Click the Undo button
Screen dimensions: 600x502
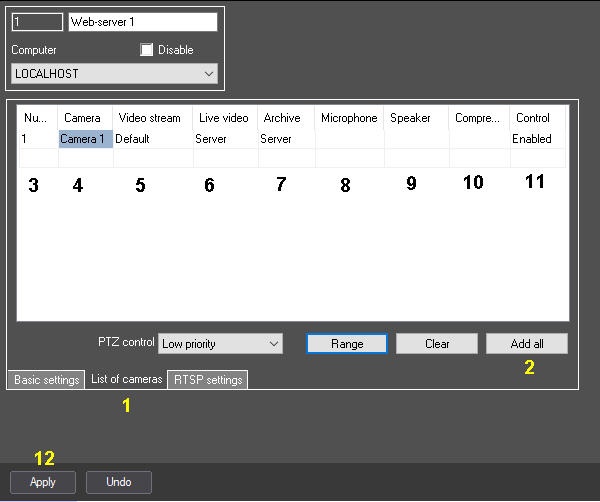point(119,482)
